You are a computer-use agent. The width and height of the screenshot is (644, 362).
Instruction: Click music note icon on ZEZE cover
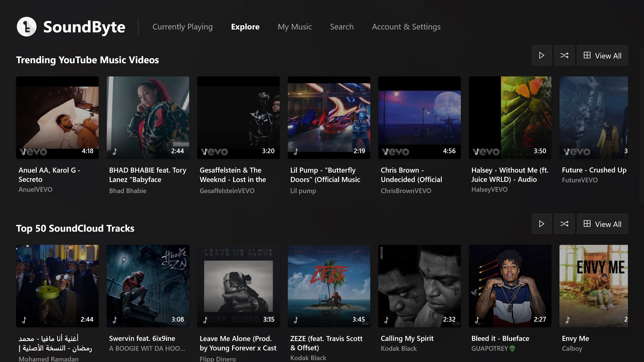coord(296,320)
